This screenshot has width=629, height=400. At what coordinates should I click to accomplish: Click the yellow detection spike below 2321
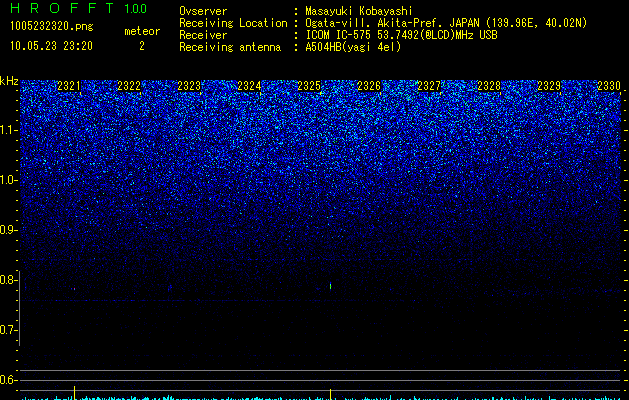(x=75, y=392)
